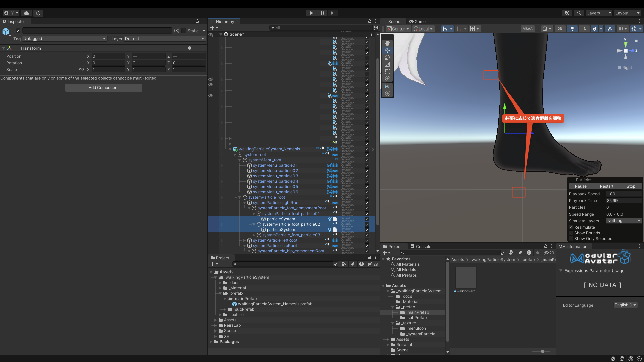Image resolution: width=644 pixels, height=362 pixels.
Task: Toggle the Static checkbox in Inspector
Action: click(x=184, y=31)
